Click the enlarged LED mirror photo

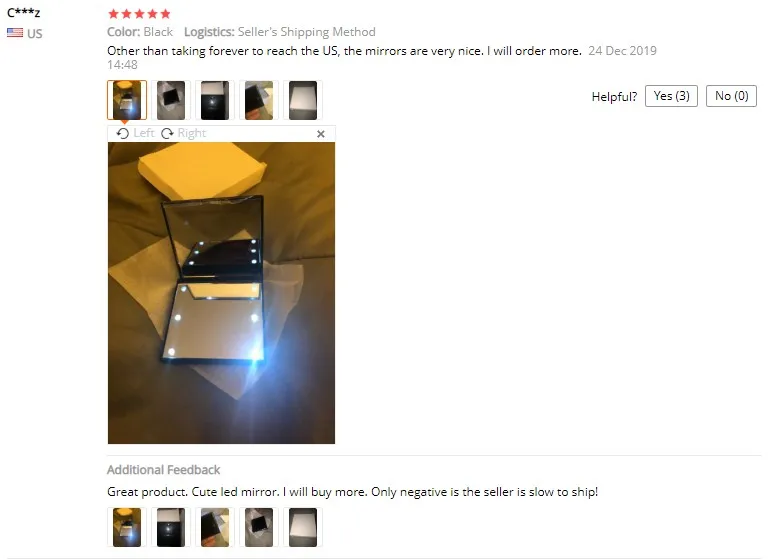coord(221,293)
